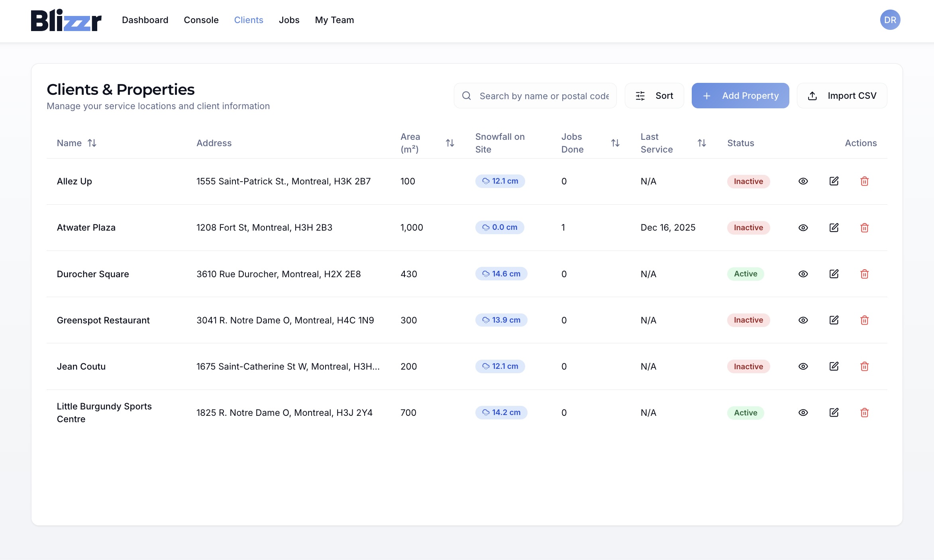This screenshot has height=560, width=934.
Task: Toggle sorting by Area
Action: [x=450, y=143]
